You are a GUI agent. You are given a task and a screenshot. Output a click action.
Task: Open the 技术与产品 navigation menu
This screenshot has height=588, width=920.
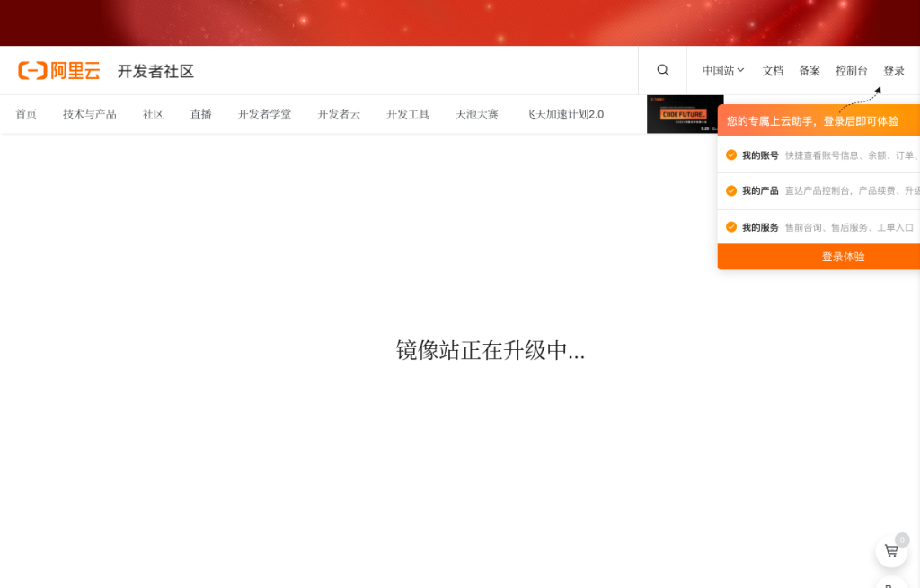tap(90, 114)
